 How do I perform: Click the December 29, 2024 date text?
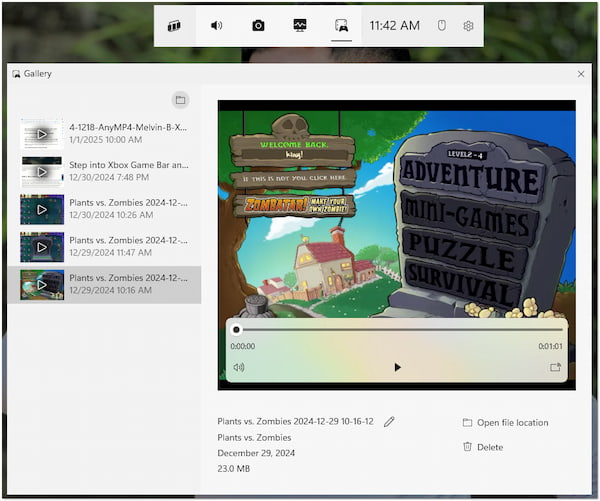tap(256, 453)
